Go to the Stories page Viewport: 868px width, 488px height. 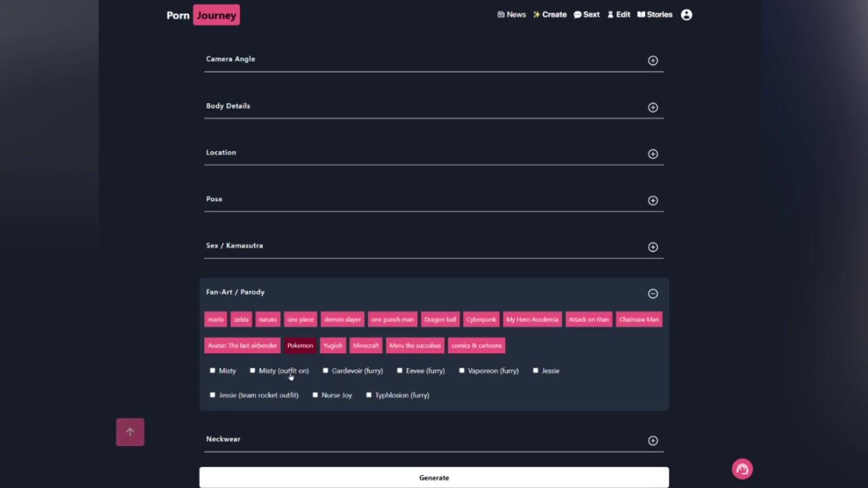point(654,15)
